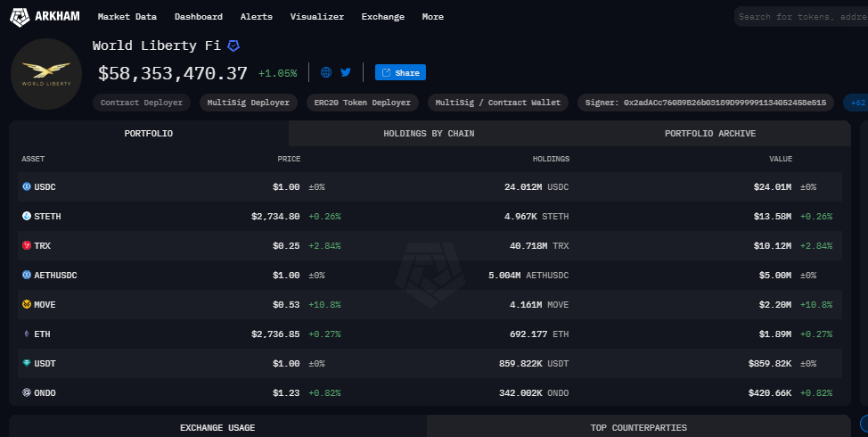Open the Dashboard menu
868x437 pixels.
click(x=199, y=17)
